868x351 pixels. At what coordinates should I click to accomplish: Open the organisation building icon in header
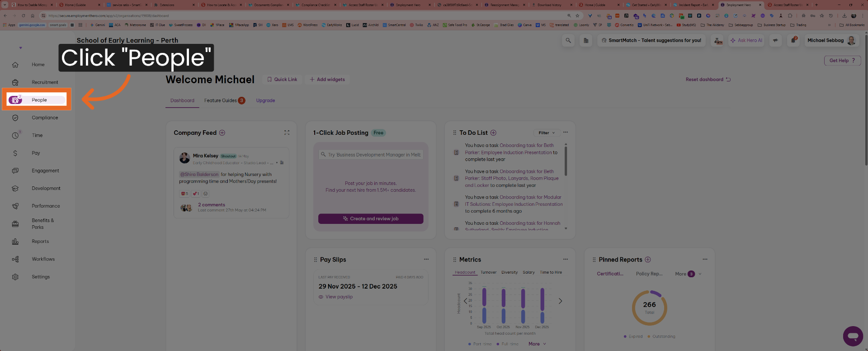tap(586, 41)
